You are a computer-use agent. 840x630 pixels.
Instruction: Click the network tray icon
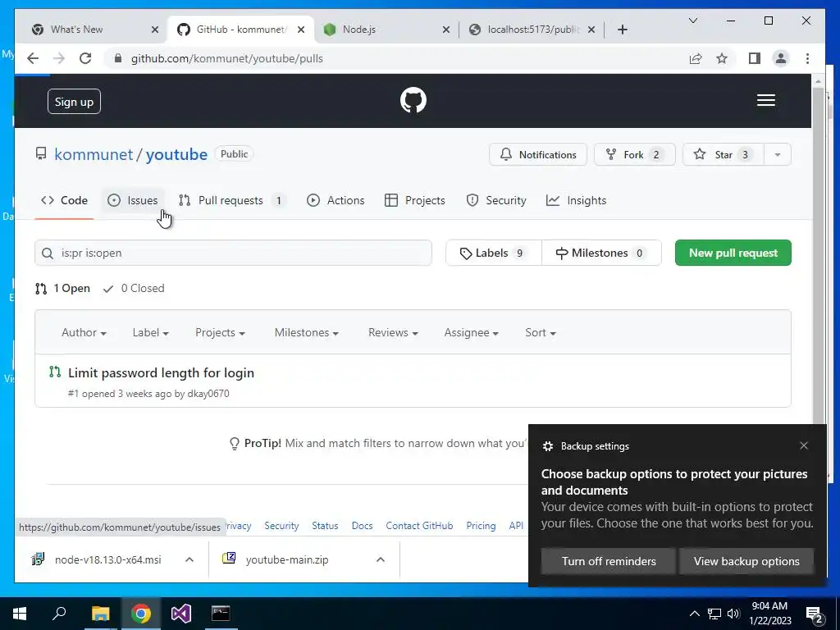coord(714,614)
